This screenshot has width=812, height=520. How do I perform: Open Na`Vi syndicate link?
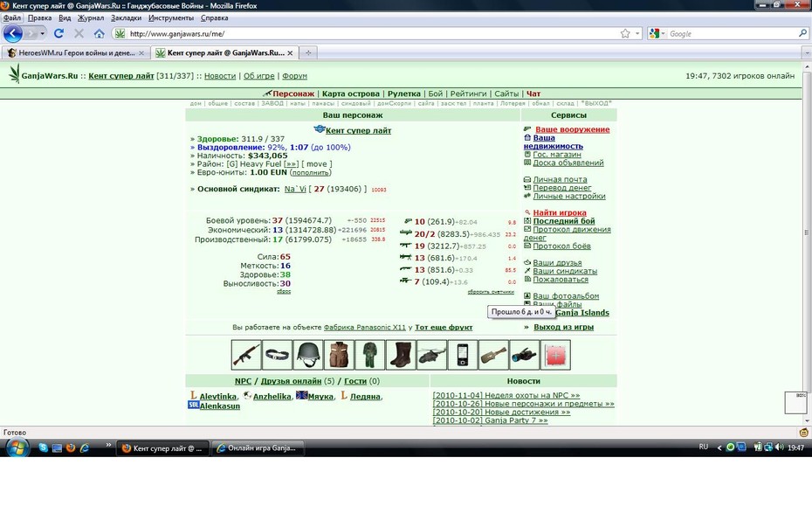coord(295,190)
